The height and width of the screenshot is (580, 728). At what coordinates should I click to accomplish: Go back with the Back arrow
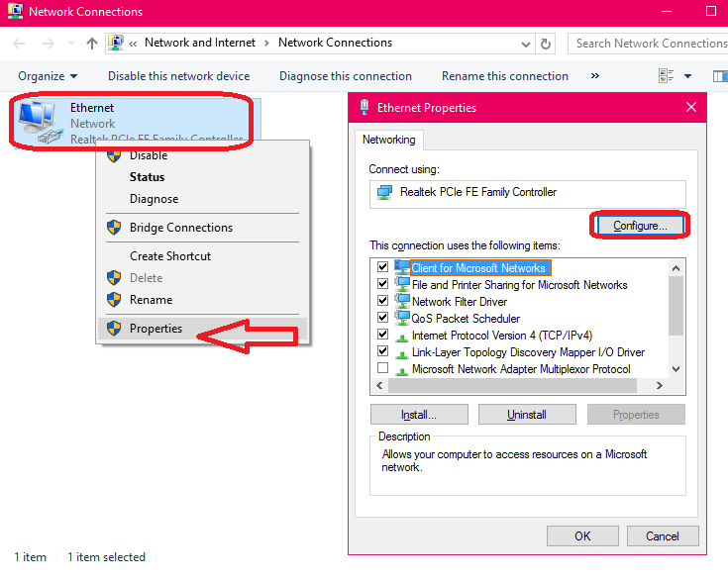pyautogui.click(x=19, y=44)
